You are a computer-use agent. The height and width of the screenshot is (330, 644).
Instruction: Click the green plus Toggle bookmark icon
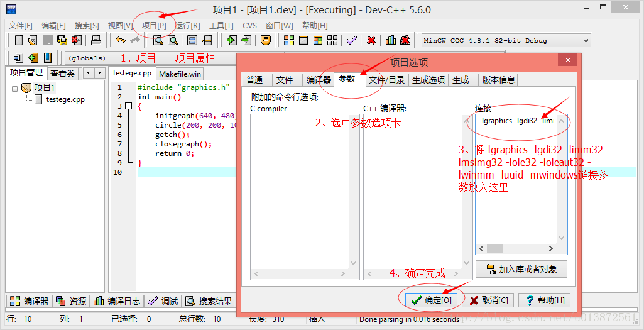pyautogui.click(x=33, y=58)
